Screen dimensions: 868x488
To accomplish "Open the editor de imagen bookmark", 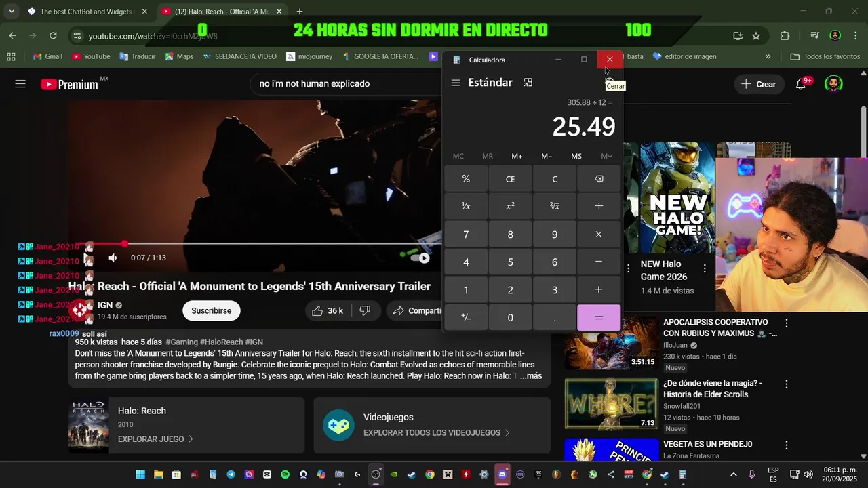I will (x=684, y=56).
